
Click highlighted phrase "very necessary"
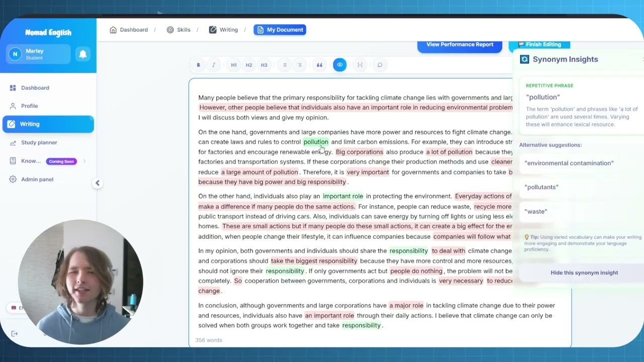coord(460,281)
